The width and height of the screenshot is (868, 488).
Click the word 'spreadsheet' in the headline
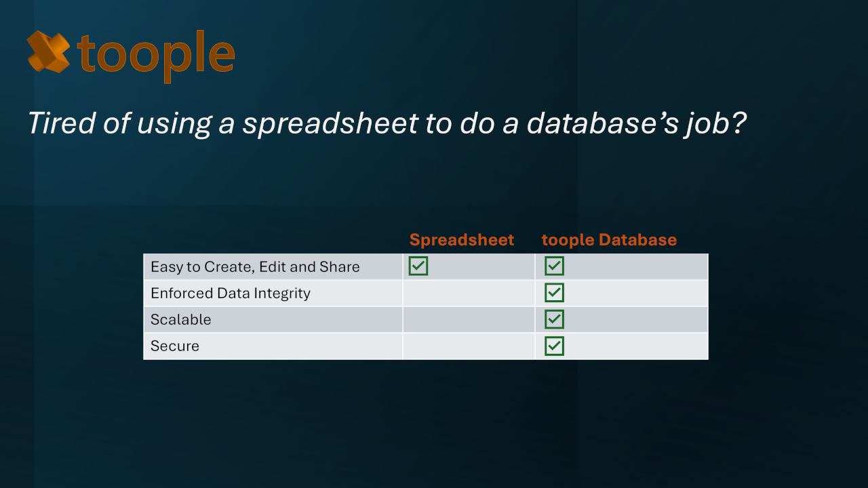tap(331, 123)
